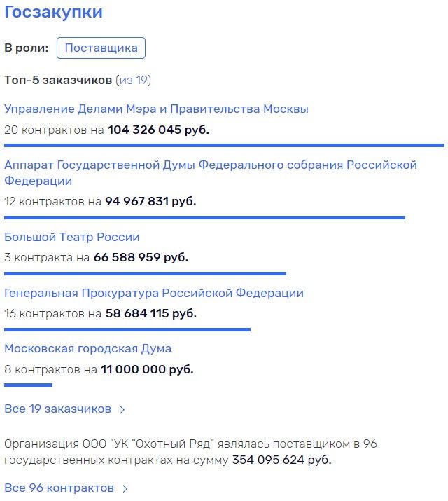Click the 104 326 045 руб. bar
The width and height of the screenshot is (448, 501).
224,145
